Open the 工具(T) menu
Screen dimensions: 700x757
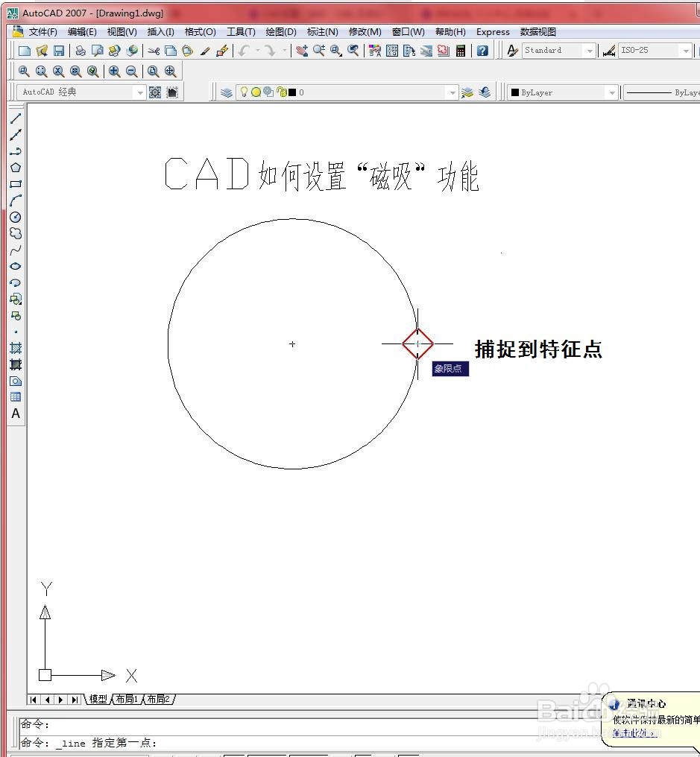(x=239, y=31)
